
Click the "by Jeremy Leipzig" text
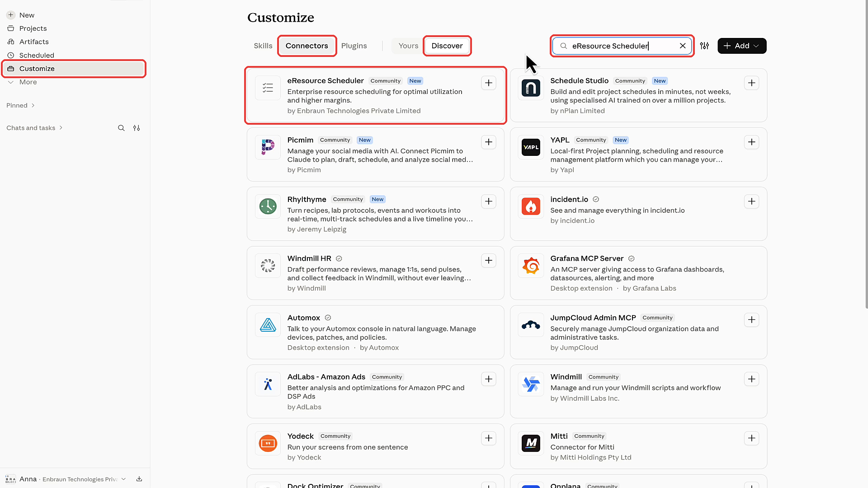(317, 229)
